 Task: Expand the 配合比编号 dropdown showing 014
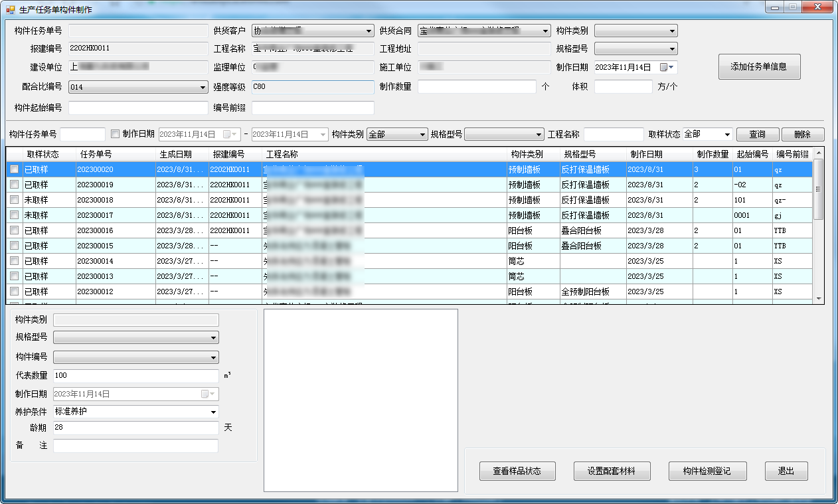[x=203, y=87]
